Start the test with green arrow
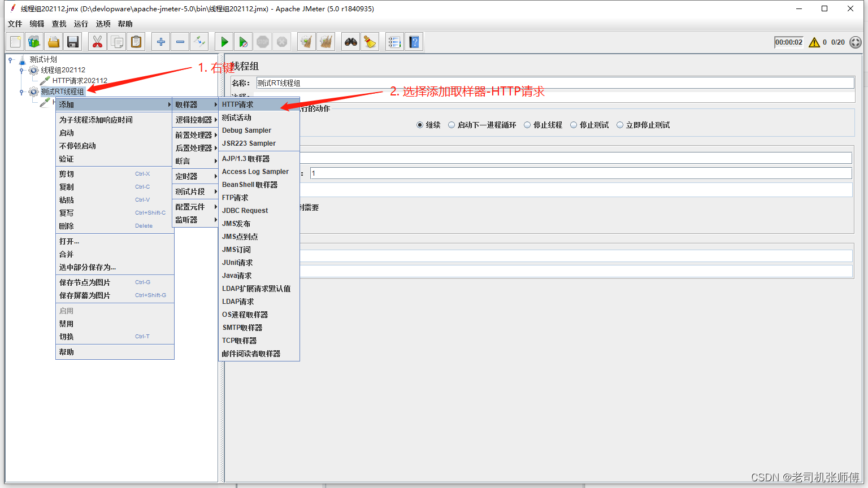Screen dimensions: 868x488 [224, 42]
